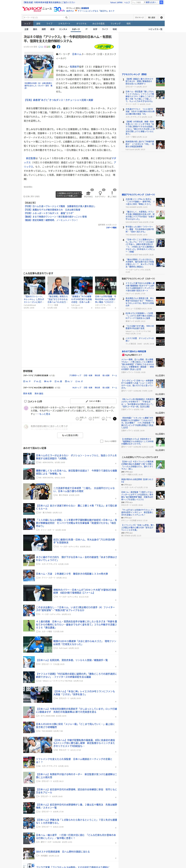
Task: Select the エンタメ category
Action: 63,29
